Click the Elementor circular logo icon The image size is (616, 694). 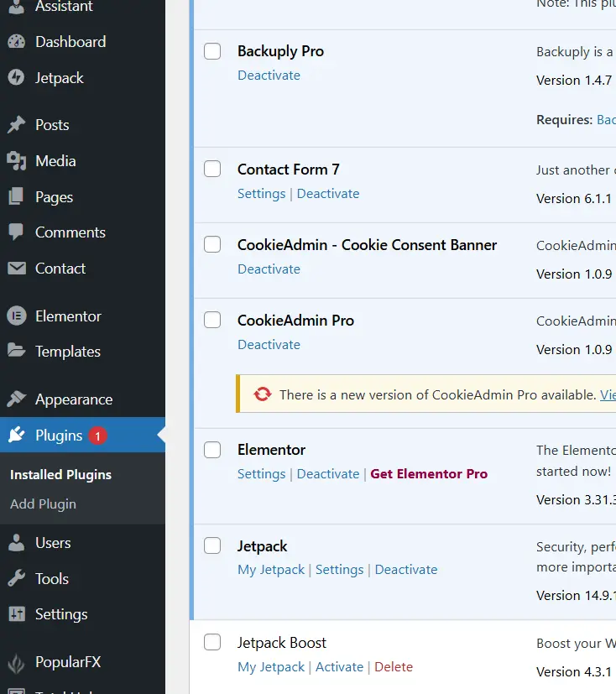[17, 316]
